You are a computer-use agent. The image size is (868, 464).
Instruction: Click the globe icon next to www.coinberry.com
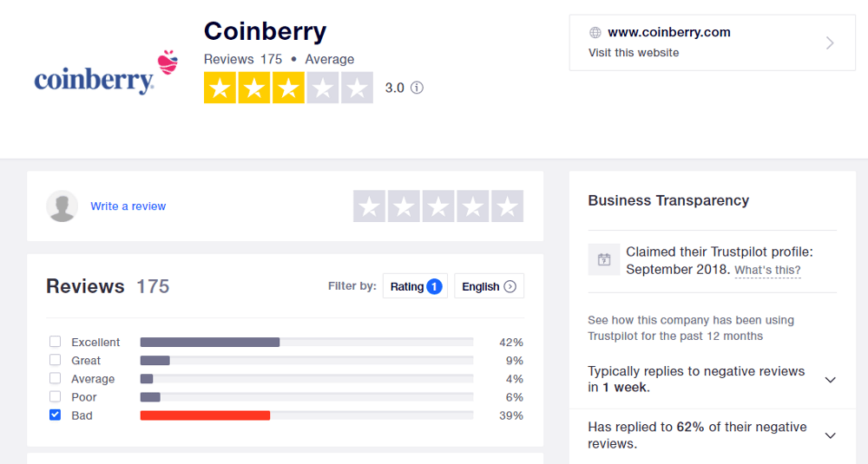(595, 33)
